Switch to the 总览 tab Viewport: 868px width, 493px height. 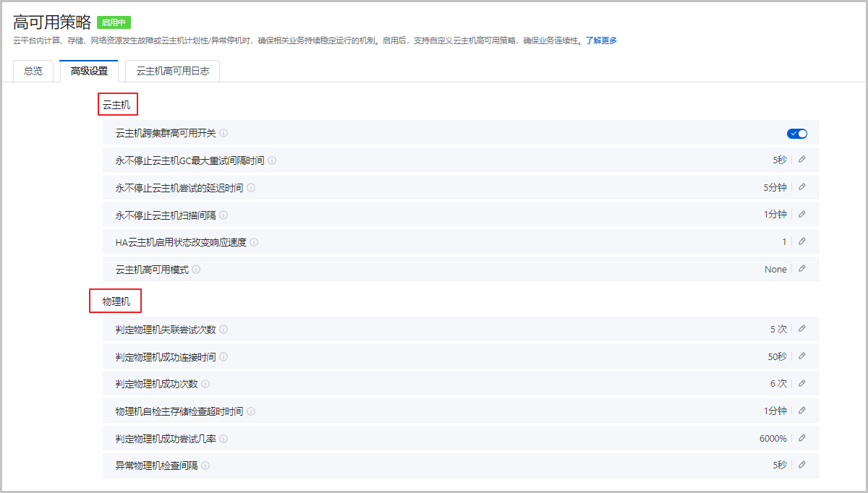33,71
